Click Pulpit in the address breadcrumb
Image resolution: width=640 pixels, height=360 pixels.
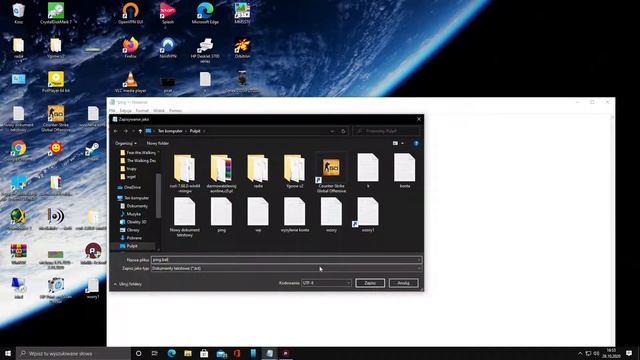coord(195,131)
